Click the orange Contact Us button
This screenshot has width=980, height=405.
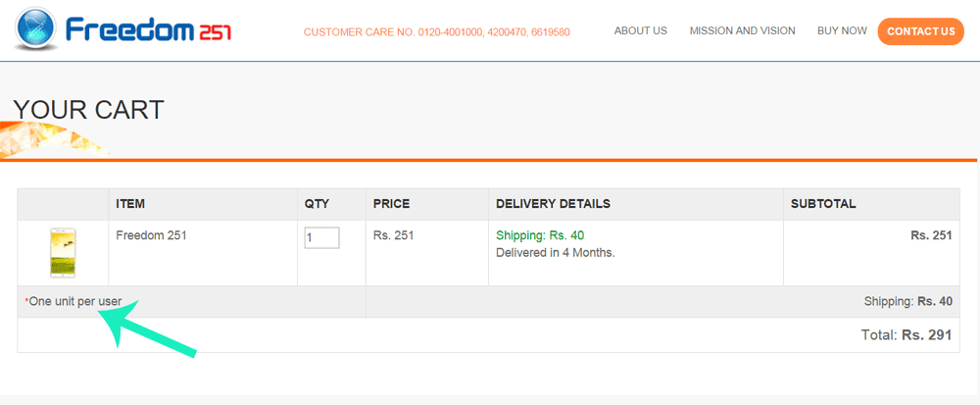[x=920, y=31]
